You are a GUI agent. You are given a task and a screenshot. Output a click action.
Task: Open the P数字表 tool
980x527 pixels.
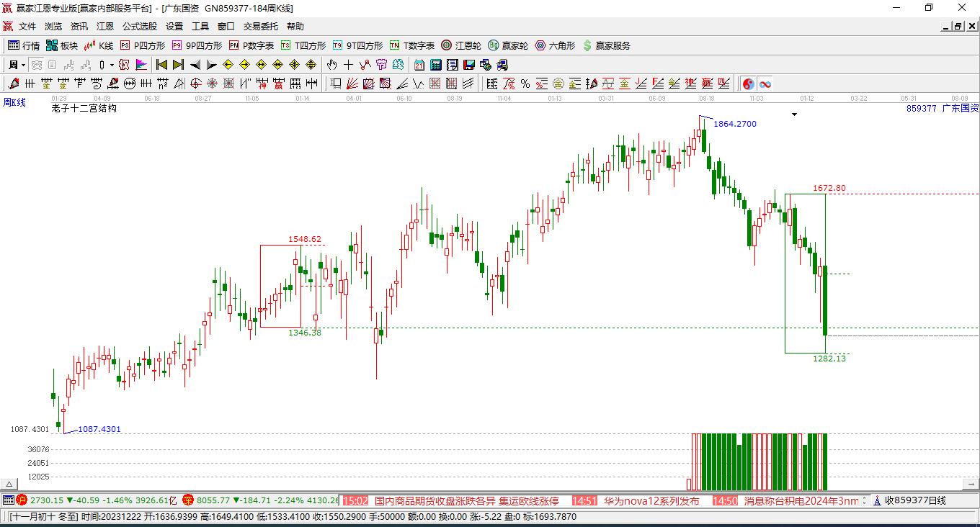251,45
